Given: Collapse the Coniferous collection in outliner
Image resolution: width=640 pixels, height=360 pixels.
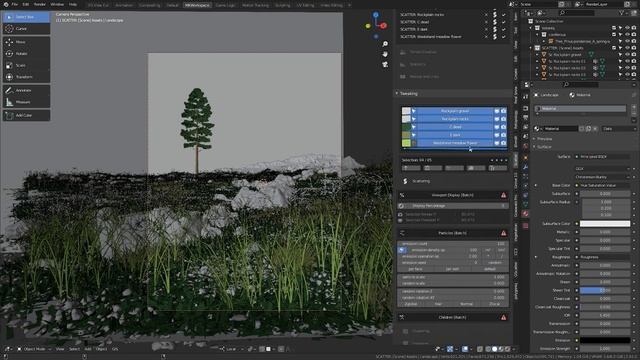Looking at the screenshot, I should [538, 35].
